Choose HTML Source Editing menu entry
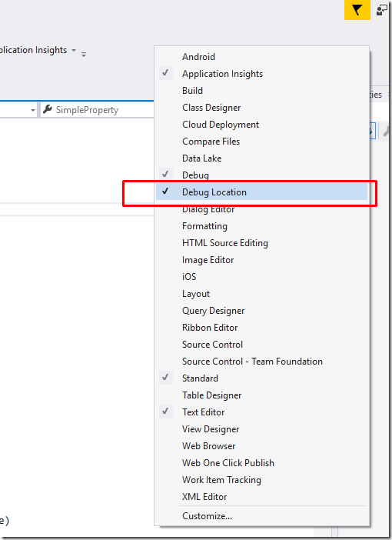Screen dimensions: 392x540 (x=261, y=243)
